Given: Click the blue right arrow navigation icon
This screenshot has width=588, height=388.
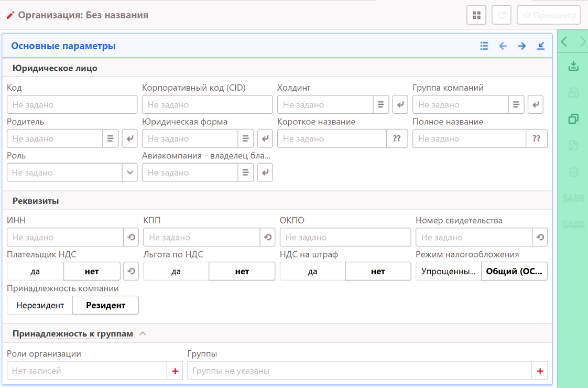Looking at the screenshot, I should (522, 46).
